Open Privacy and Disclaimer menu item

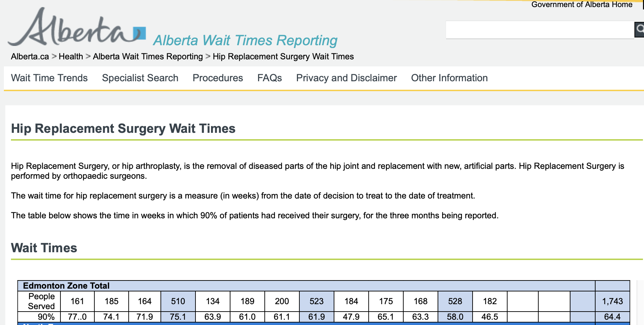point(346,78)
